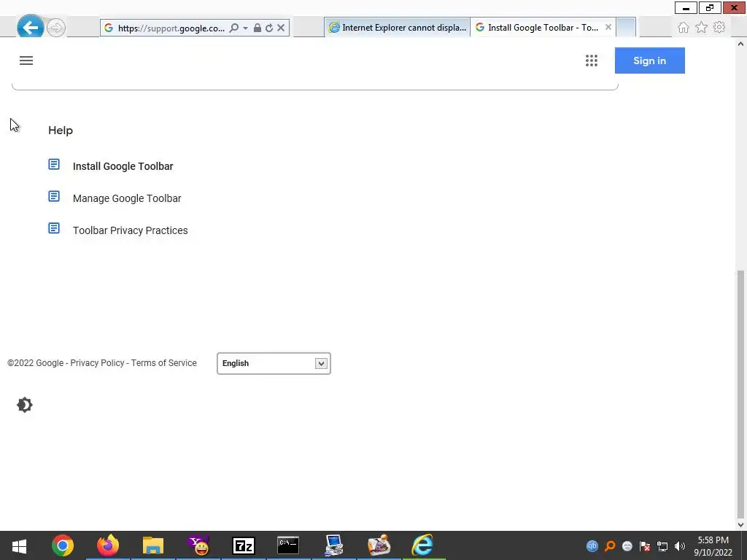Click the ©2022 Google footer text
This screenshot has width=747, height=560.
click(x=35, y=363)
